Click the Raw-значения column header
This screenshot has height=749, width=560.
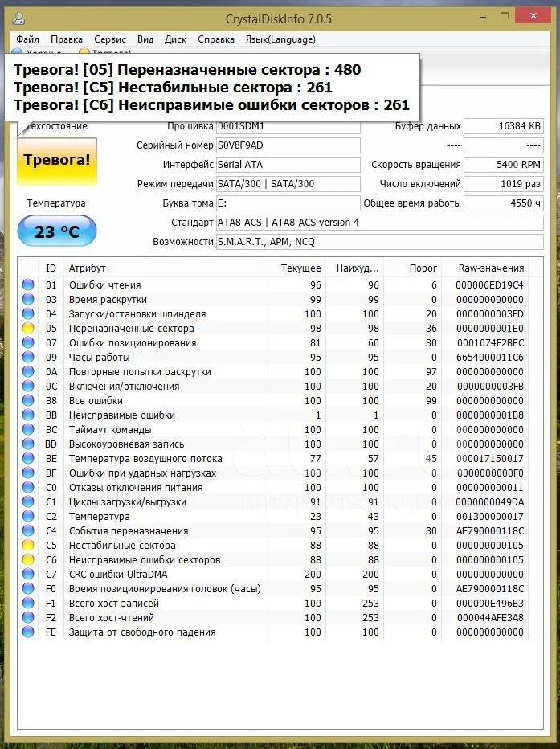click(485, 268)
